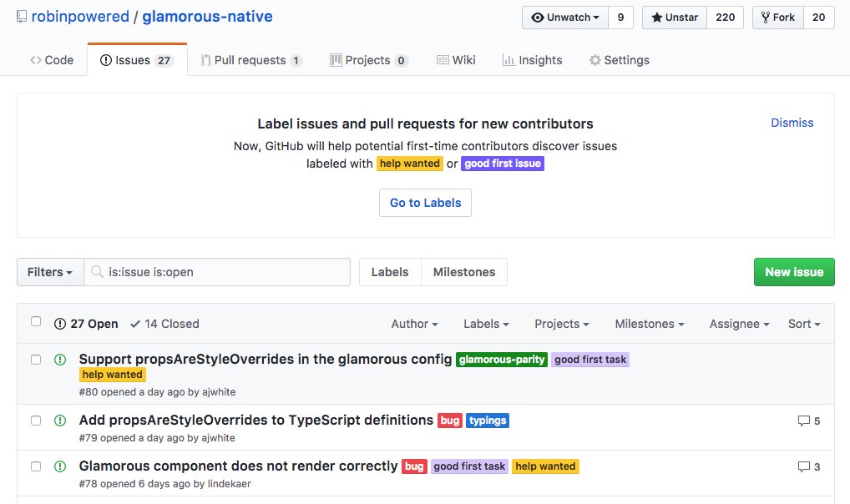Image resolution: width=850 pixels, height=504 pixels.
Task: Open issue Glamorous component does not render correctly
Action: click(239, 466)
